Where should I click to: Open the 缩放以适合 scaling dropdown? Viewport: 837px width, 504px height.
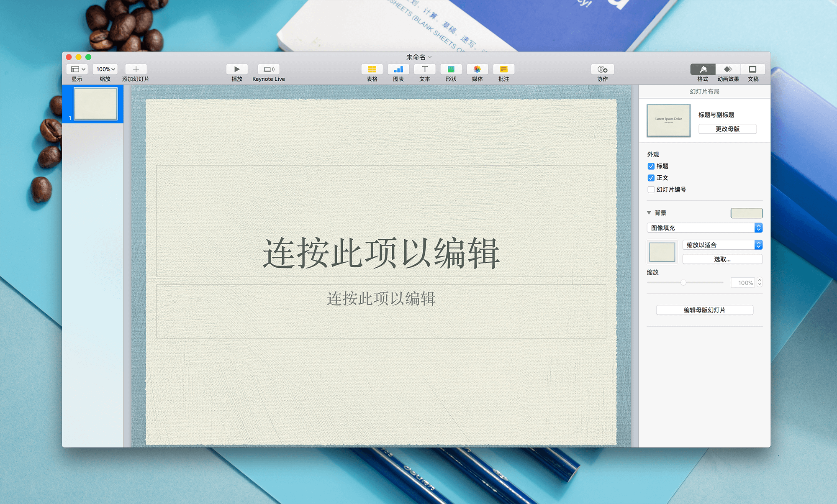pos(722,245)
